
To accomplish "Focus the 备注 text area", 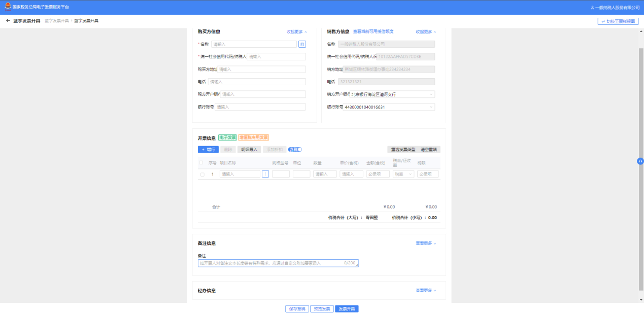I will pos(278,263).
